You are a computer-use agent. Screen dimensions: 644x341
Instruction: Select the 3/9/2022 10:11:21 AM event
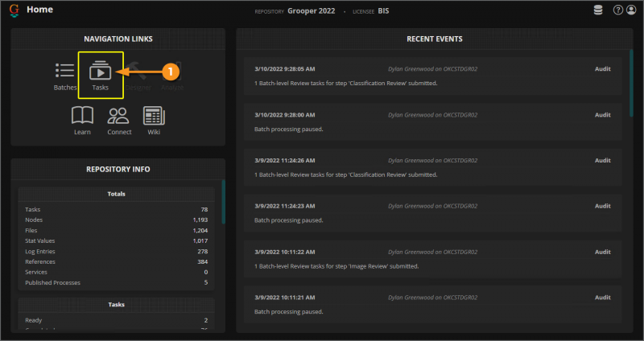[x=433, y=305]
